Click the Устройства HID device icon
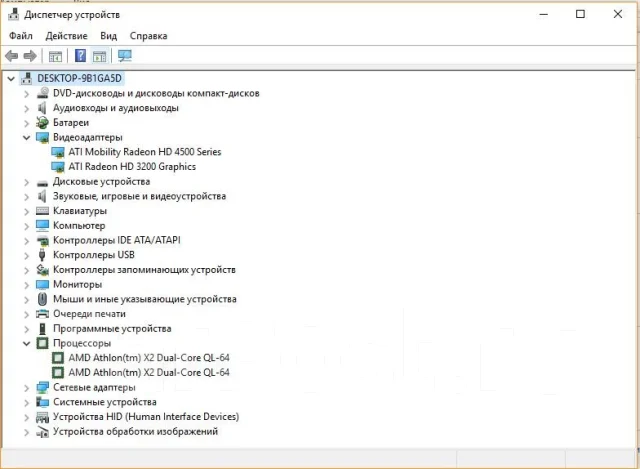Screen dimensions: 640x469 pyautogui.click(x=42, y=417)
